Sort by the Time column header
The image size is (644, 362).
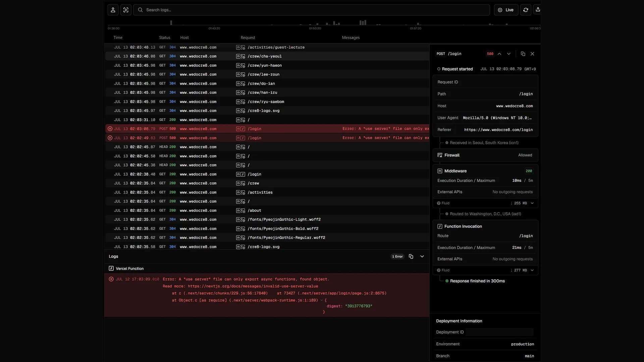118,38
